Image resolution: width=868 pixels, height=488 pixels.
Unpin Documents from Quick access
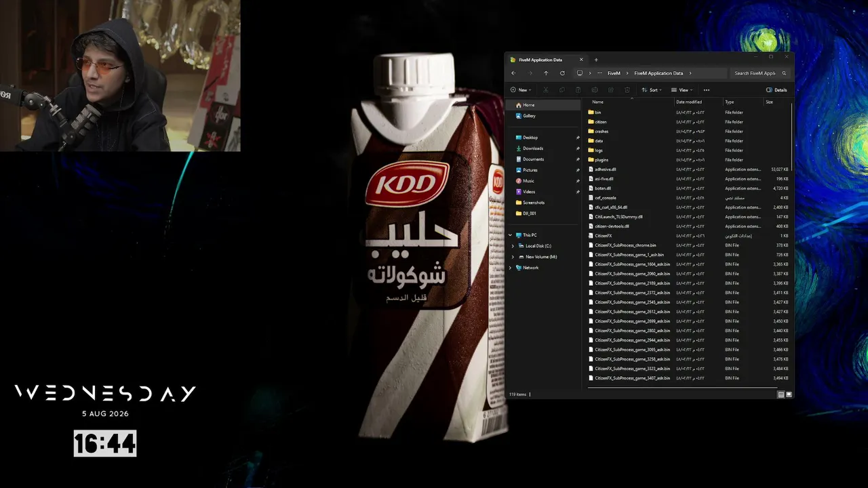(x=578, y=159)
